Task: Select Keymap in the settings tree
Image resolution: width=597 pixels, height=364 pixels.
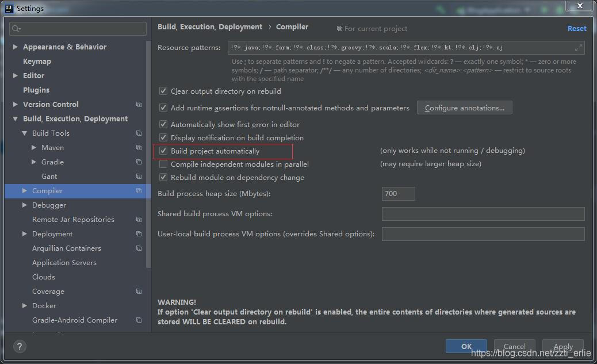Action: 37,62
